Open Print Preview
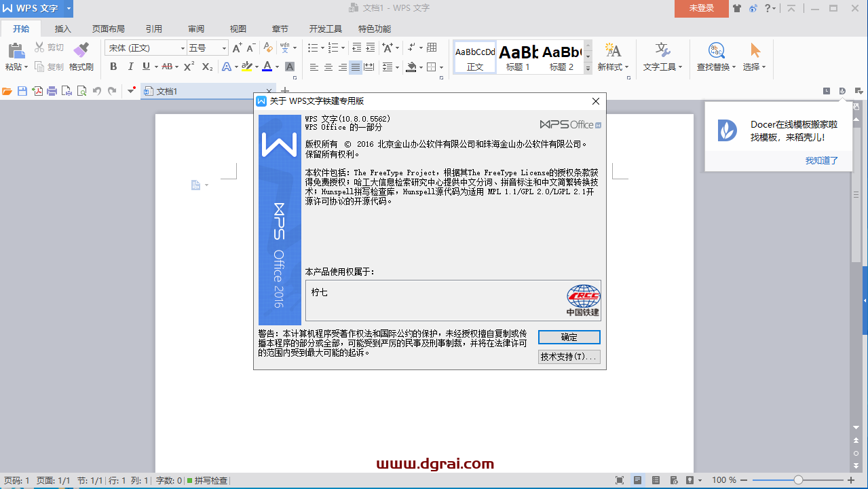Viewport: 868px width, 489px height. click(x=81, y=91)
